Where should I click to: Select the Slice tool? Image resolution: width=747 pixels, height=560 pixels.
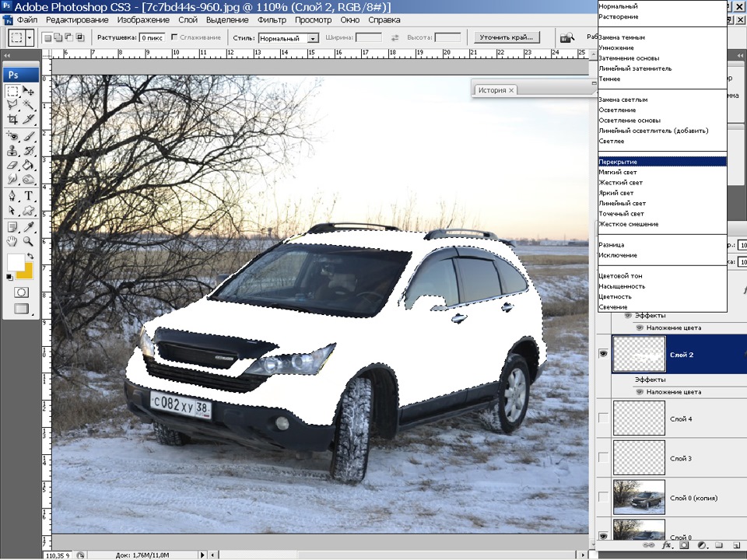click(29, 119)
